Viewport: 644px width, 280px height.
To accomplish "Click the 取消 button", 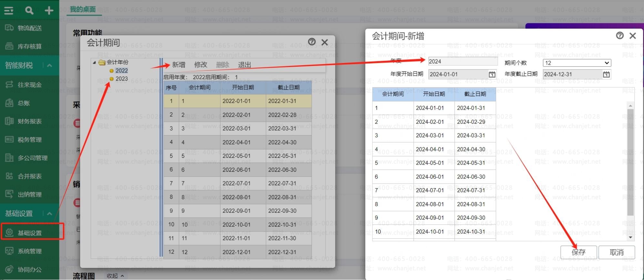I will pyautogui.click(x=616, y=252).
